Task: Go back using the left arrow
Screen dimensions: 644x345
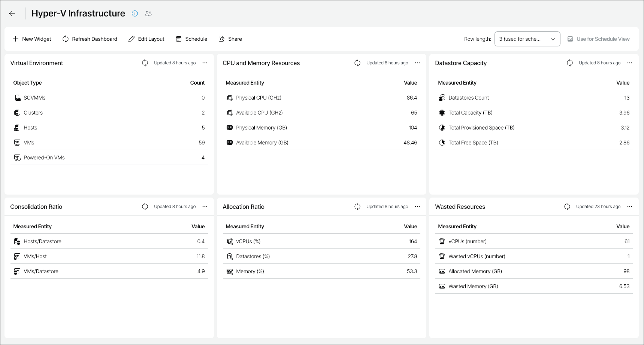Action: pyautogui.click(x=12, y=13)
